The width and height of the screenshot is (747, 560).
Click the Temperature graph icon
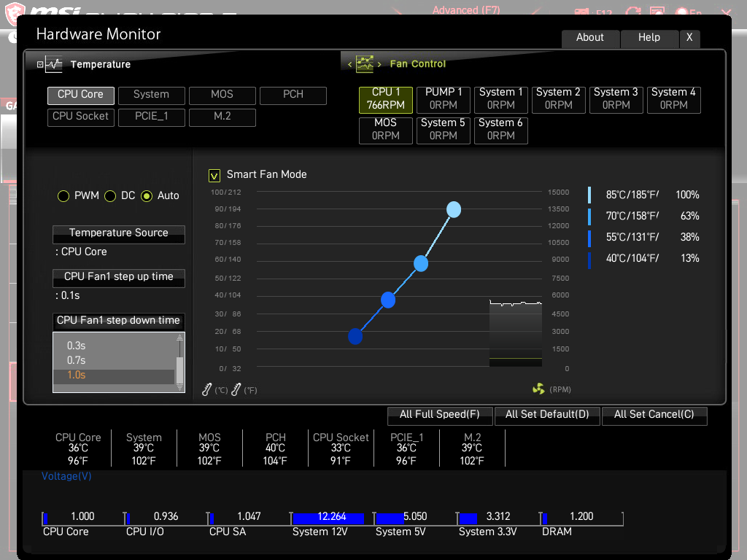(54, 64)
